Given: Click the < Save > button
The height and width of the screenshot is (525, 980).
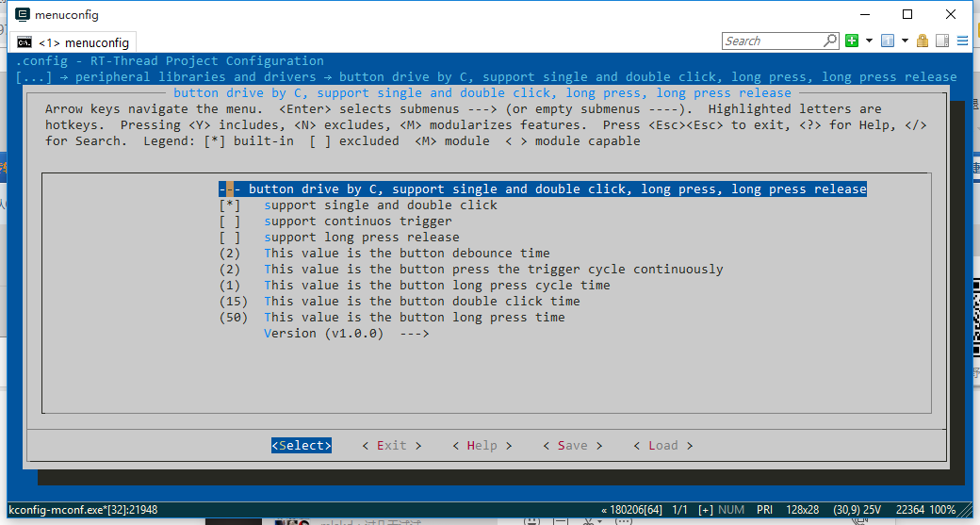Looking at the screenshot, I should pyautogui.click(x=573, y=446).
